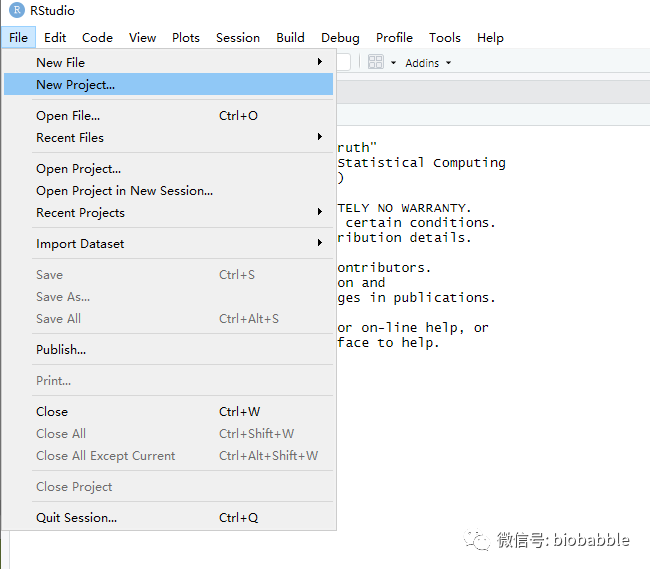Viewport: 650px width, 569px height.
Task: Open the Debug menu
Action: pyautogui.click(x=340, y=38)
